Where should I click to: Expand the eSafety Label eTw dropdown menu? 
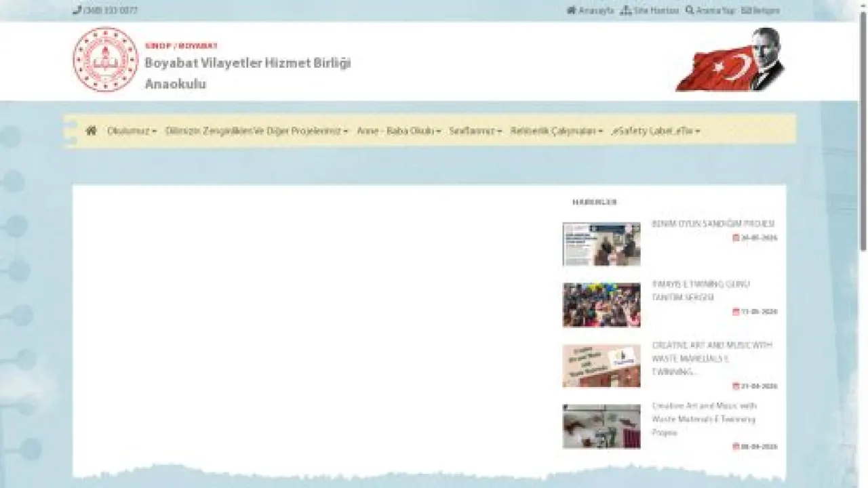click(x=656, y=131)
